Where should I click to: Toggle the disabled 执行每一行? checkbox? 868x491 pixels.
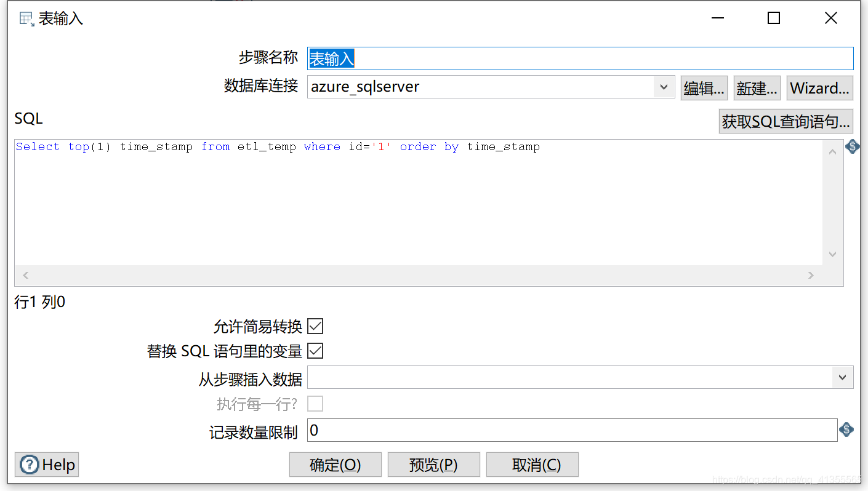[x=315, y=404]
